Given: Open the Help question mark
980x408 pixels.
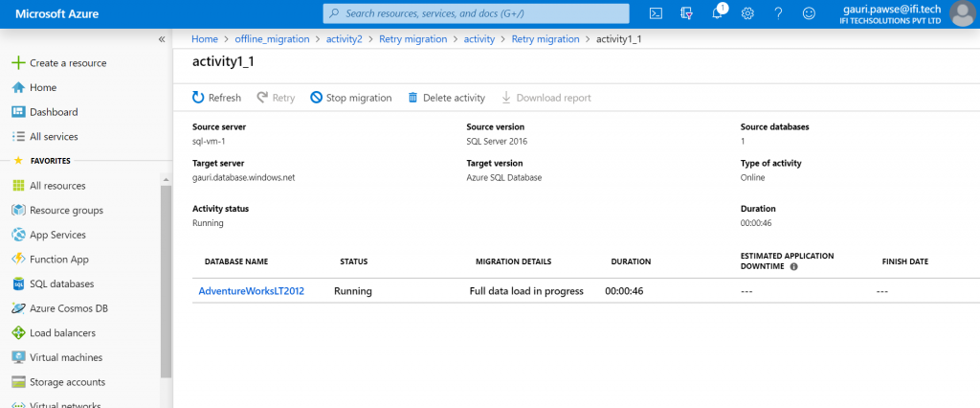Looking at the screenshot, I should coord(778,13).
